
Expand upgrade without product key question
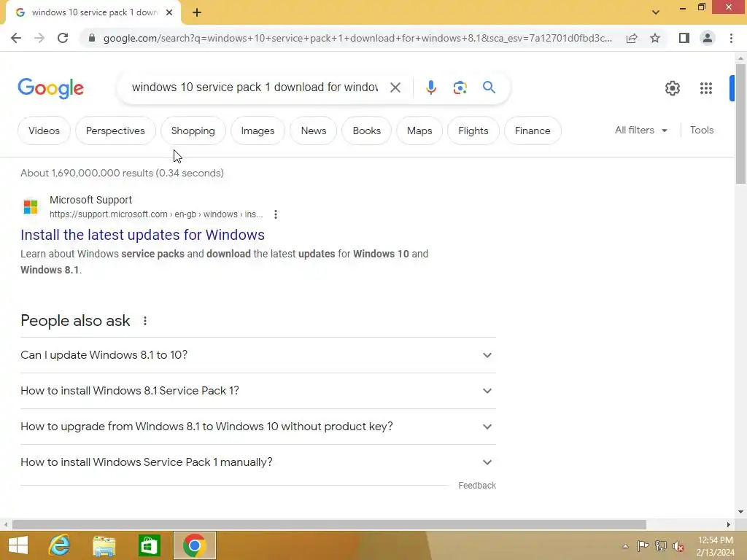[x=258, y=427]
